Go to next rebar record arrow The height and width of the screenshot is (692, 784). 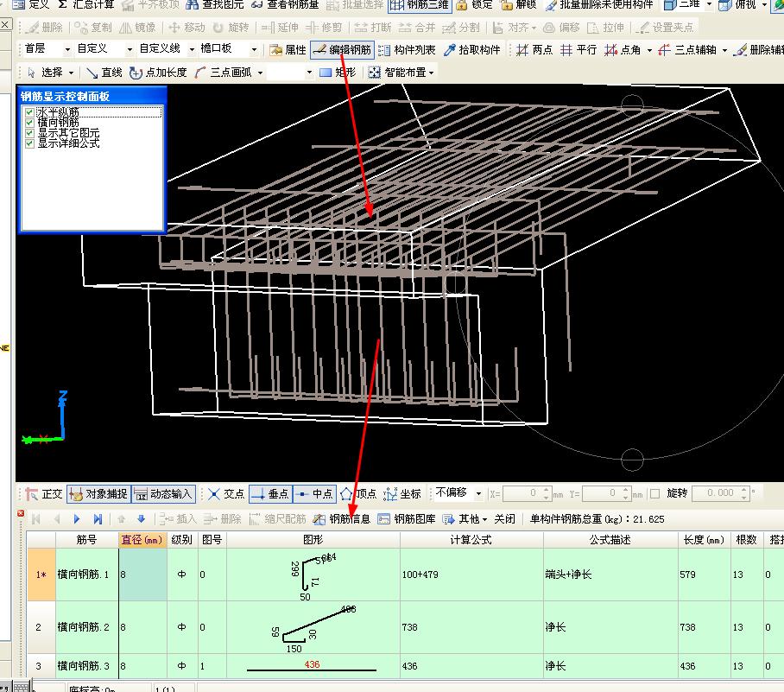(77, 519)
